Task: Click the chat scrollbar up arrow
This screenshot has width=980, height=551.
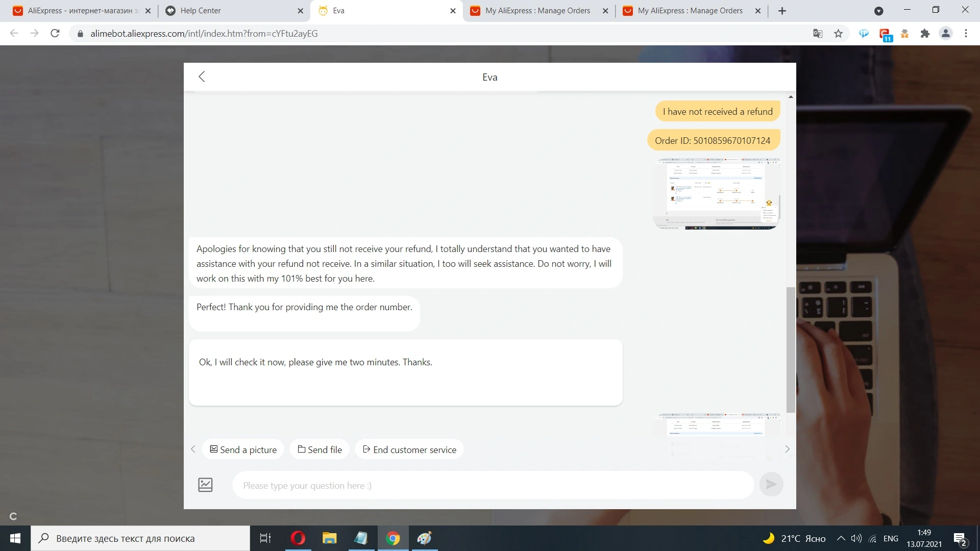Action: [791, 96]
